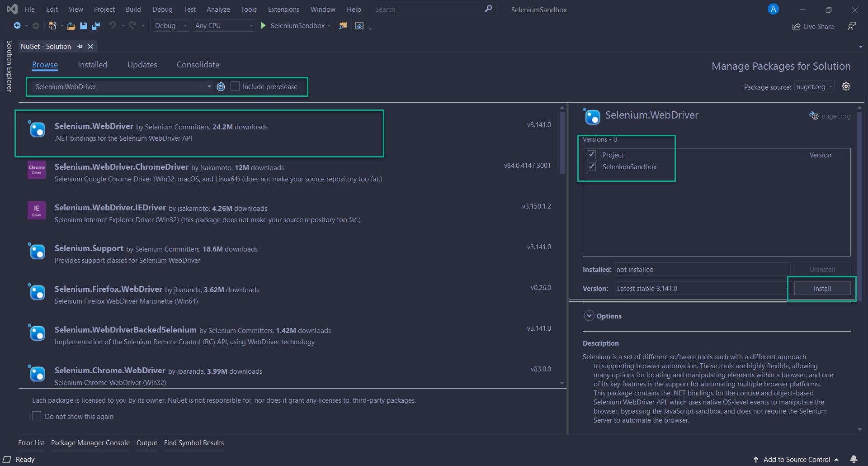Open the Package source nuget.org dropdown
868x466 pixels.
(x=814, y=87)
